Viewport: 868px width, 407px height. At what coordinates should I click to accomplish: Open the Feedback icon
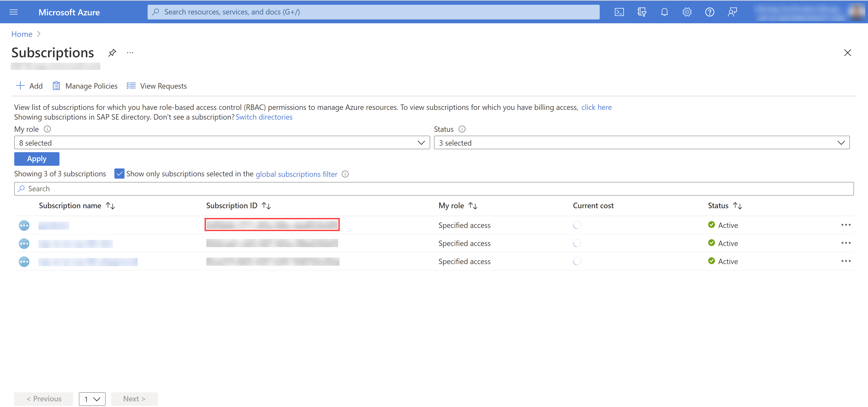click(732, 12)
